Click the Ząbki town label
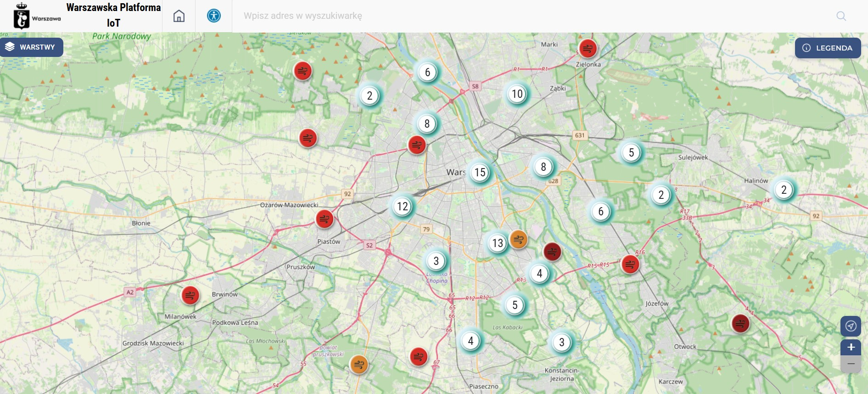Screen dimensions: 868x394 click(558, 88)
